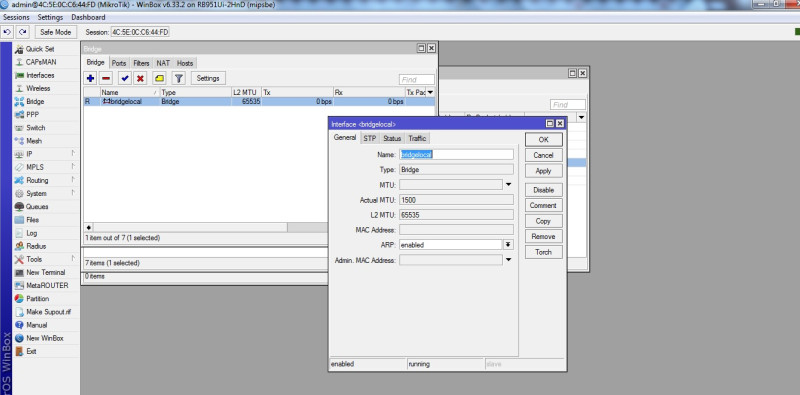800x395 pixels.
Task: Click the Name field containing bridgelocal
Action: tap(456, 155)
